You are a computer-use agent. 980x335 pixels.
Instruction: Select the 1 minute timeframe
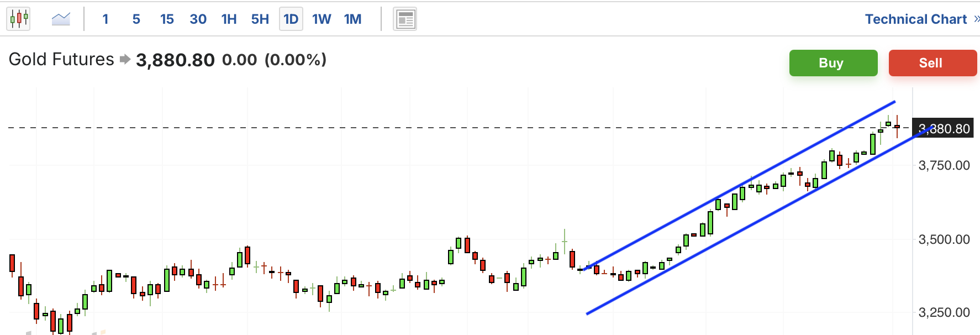105,19
